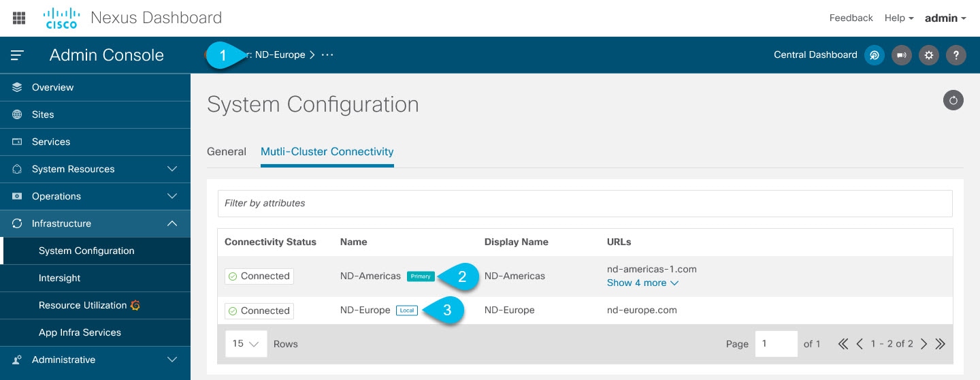980x380 pixels.
Task: Click Connected status for ND-Europe row
Action: coord(259,311)
